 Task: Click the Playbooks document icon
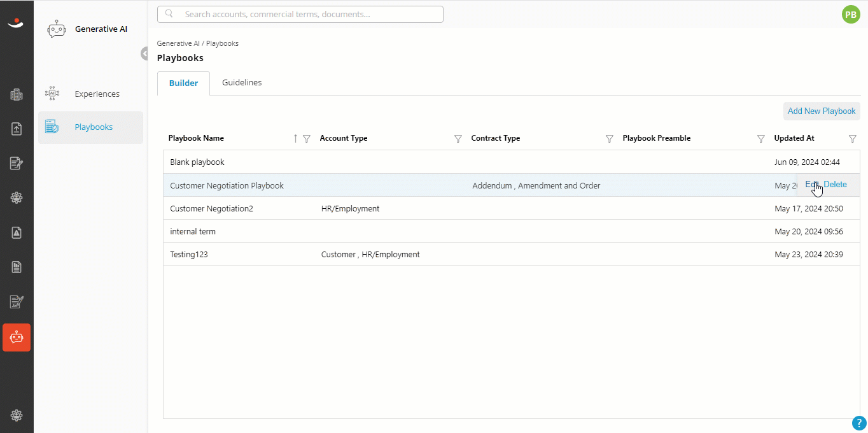click(52, 127)
